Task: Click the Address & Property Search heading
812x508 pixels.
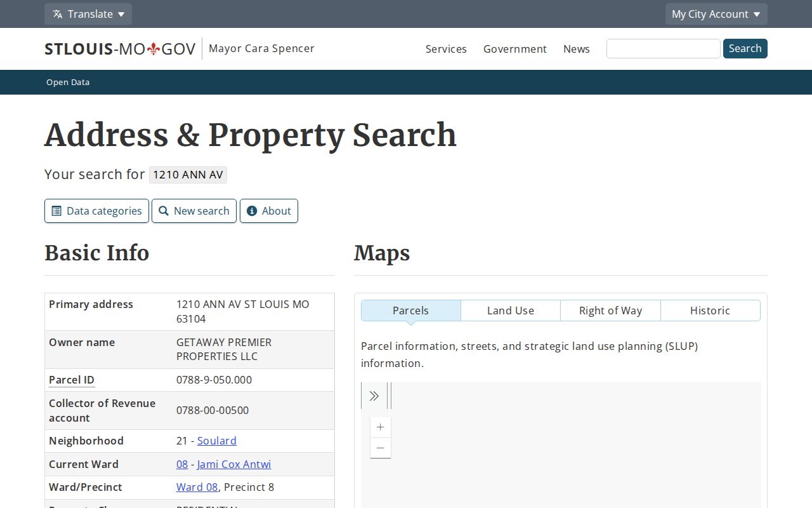Action: (x=251, y=135)
